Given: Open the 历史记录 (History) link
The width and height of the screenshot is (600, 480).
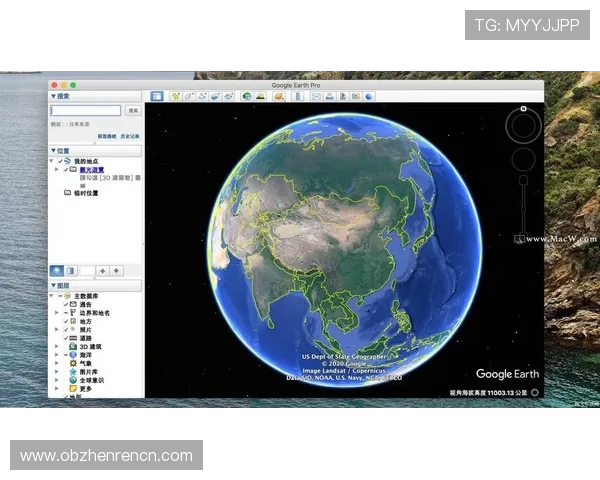Looking at the screenshot, I should coord(132,136).
